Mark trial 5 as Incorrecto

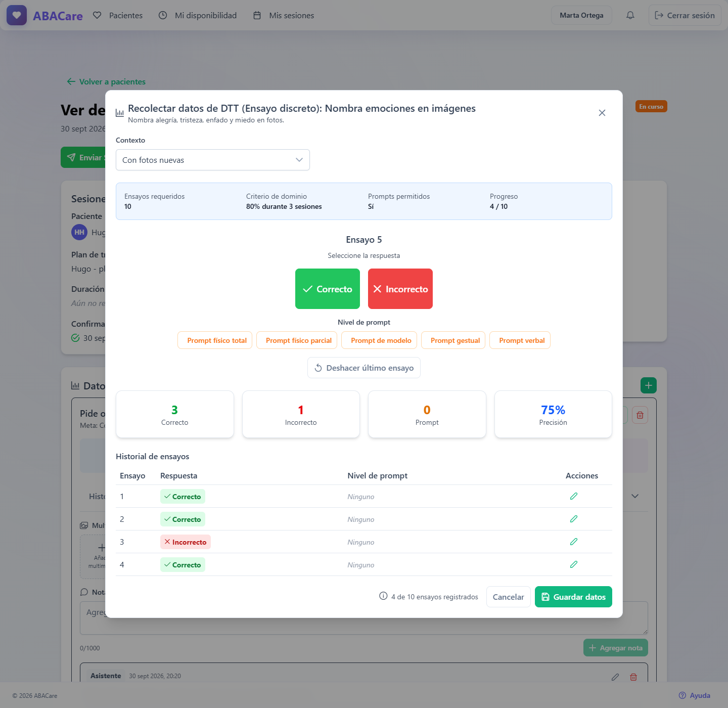pos(400,289)
